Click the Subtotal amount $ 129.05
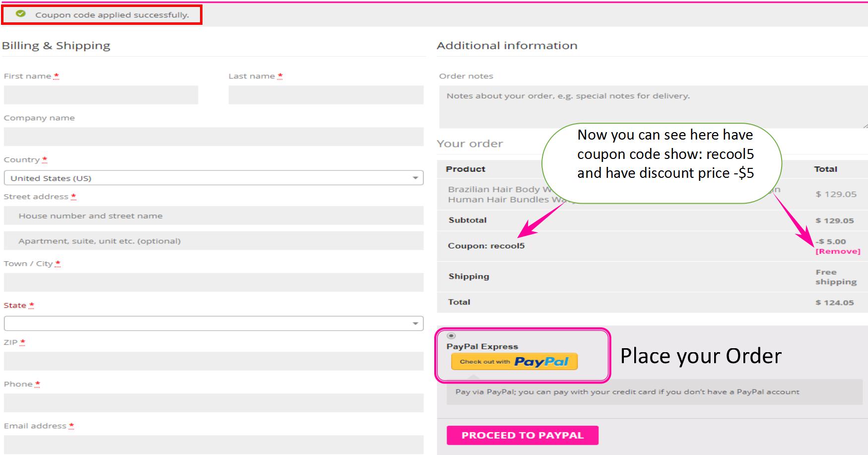 (835, 221)
